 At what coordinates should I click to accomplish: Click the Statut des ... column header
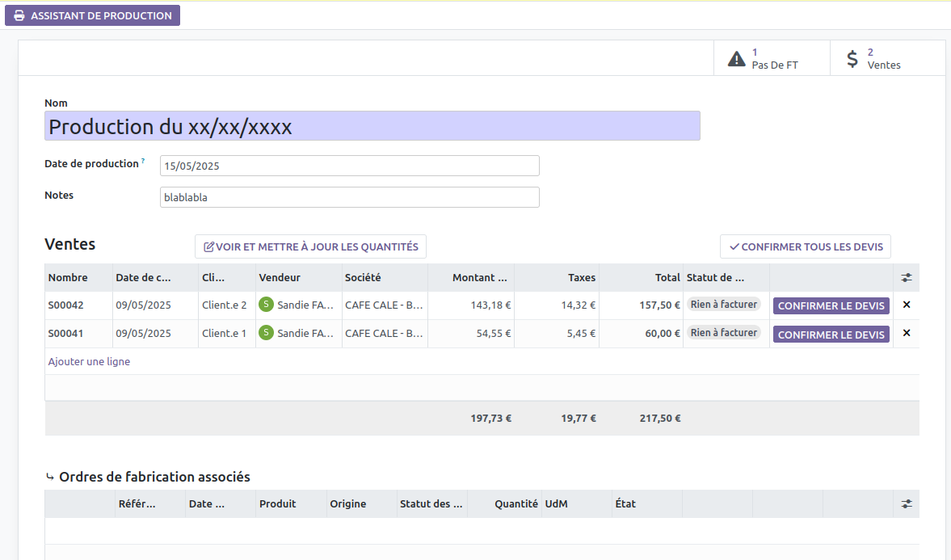(x=431, y=504)
